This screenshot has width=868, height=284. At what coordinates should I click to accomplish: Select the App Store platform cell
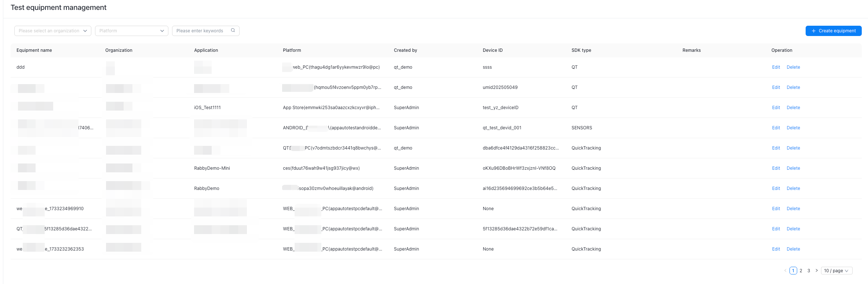331,108
